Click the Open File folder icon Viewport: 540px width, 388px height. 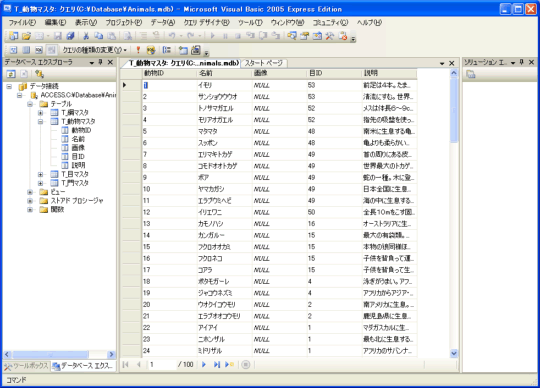coord(26,36)
